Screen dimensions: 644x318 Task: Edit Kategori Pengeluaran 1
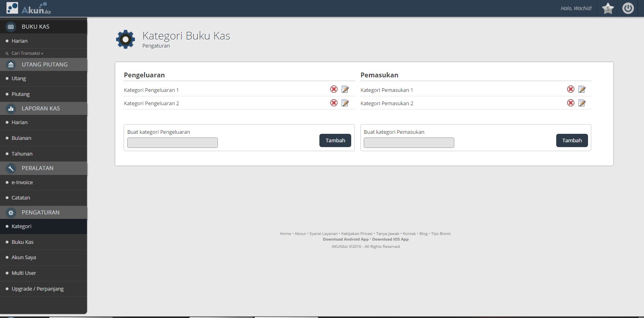[345, 89]
